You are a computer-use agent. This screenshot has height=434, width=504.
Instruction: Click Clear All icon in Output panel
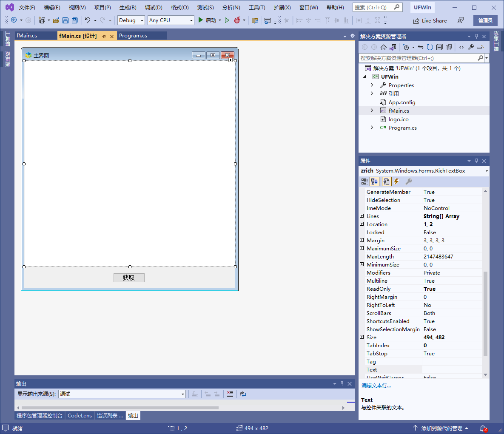click(230, 394)
